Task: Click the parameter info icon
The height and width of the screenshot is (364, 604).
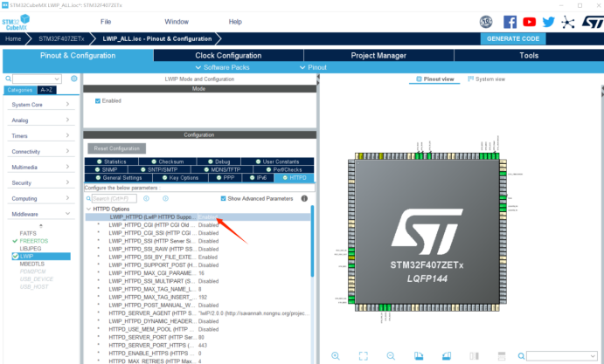Action: point(304,198)
